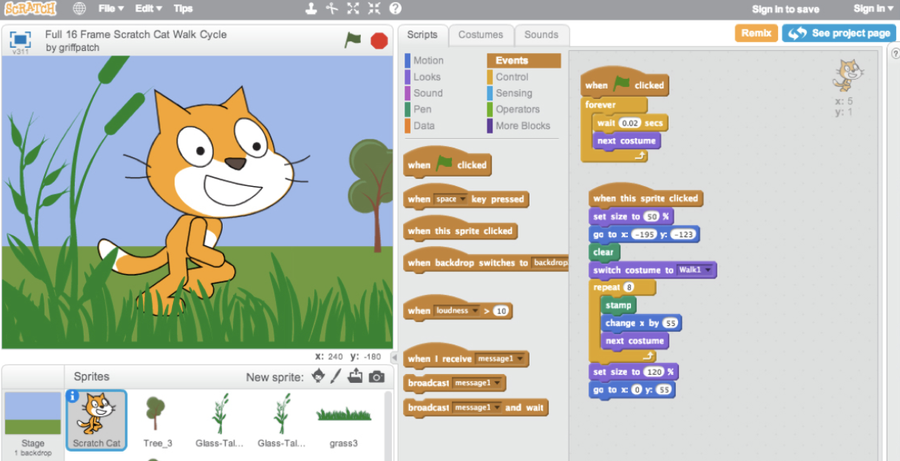The width and height of the screenshot is (900, 461).
Task: Toggle full screen stage mode
Action: (19, 41)
